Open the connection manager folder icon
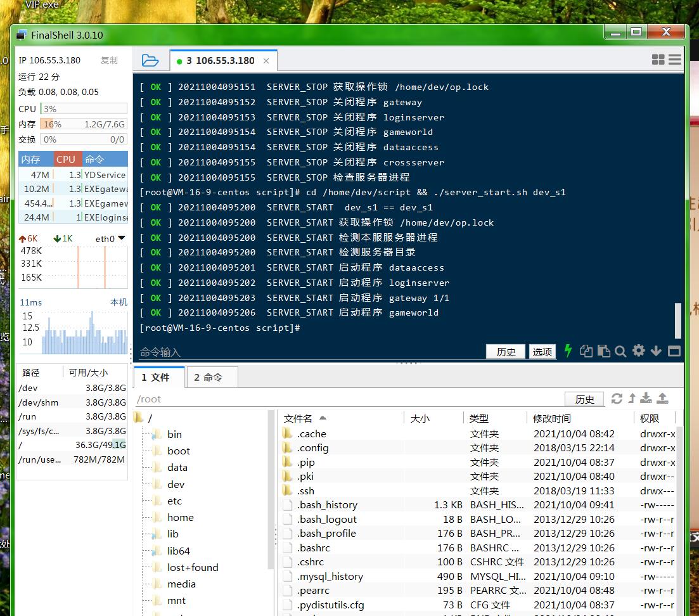Viewport: 699px width, 616px height. 150,60
